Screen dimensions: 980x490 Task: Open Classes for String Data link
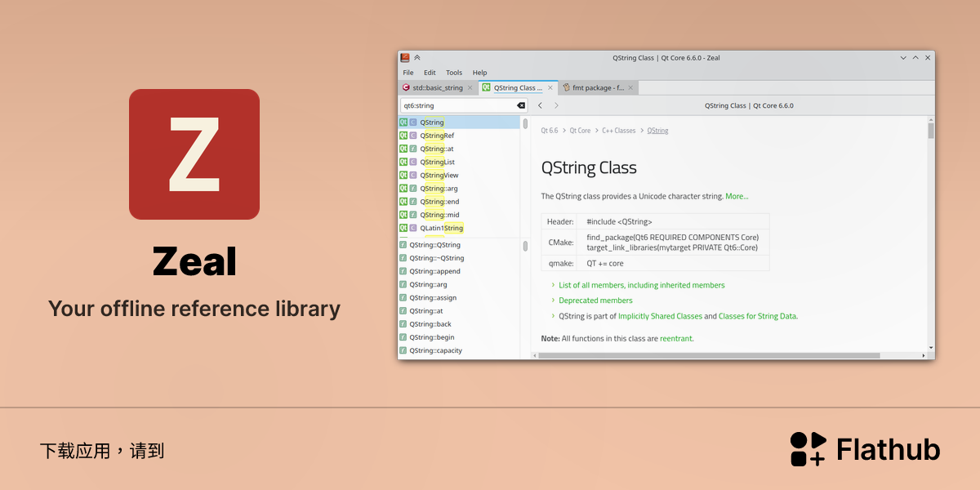(x=757, y=316)
